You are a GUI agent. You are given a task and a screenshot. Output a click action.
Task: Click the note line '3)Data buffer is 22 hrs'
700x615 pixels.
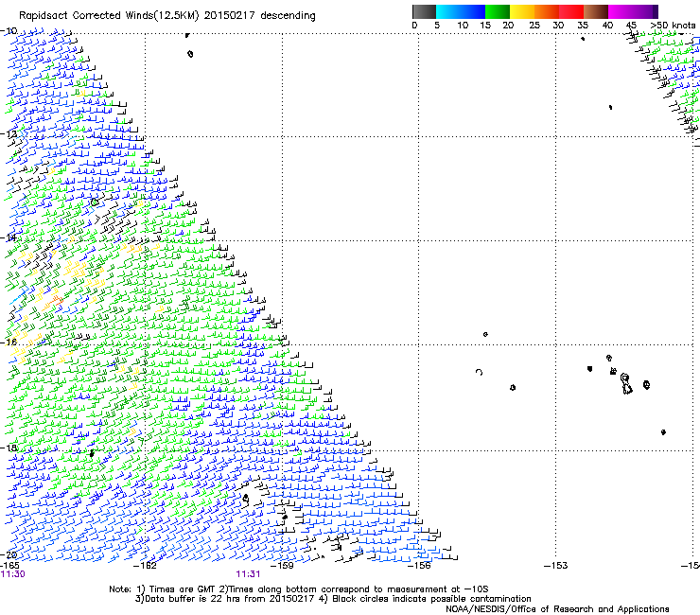333,599
